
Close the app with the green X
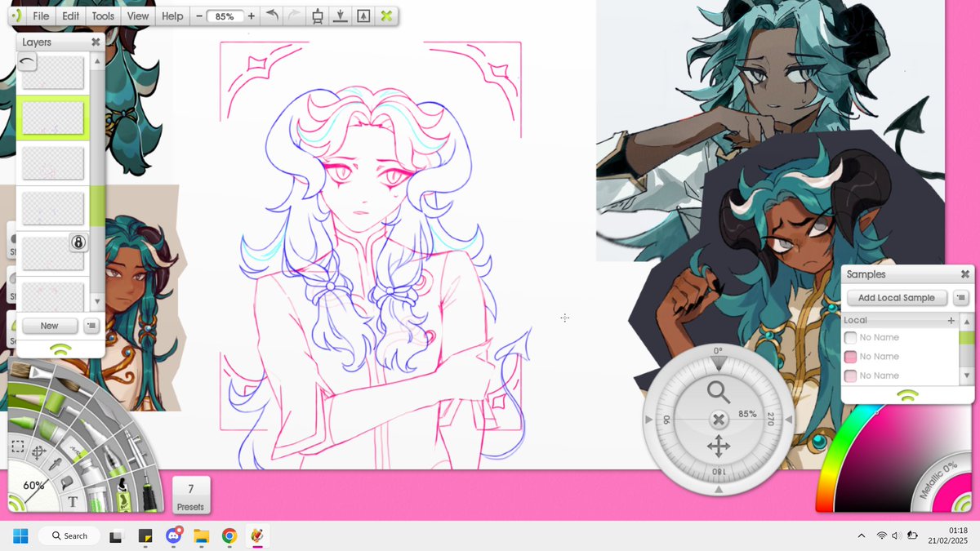point(386,16)
